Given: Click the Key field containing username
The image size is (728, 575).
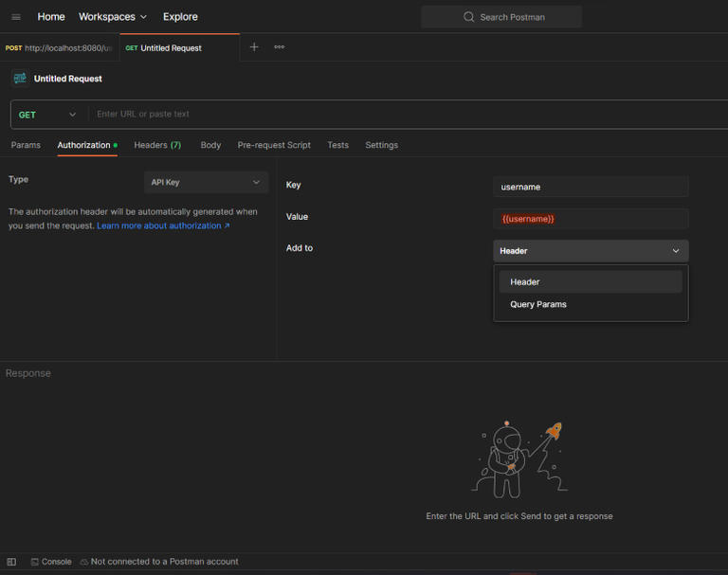Looking at the screenshot, I should pos(591,187).
